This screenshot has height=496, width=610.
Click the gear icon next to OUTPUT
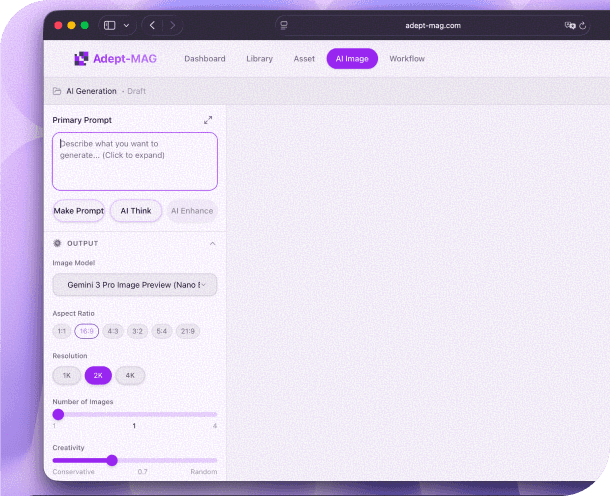pos(57,243)
